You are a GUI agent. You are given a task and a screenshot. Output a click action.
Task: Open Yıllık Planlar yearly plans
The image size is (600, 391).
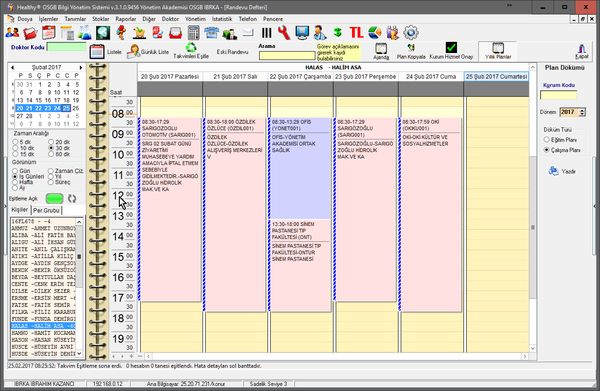click(498, 51)
